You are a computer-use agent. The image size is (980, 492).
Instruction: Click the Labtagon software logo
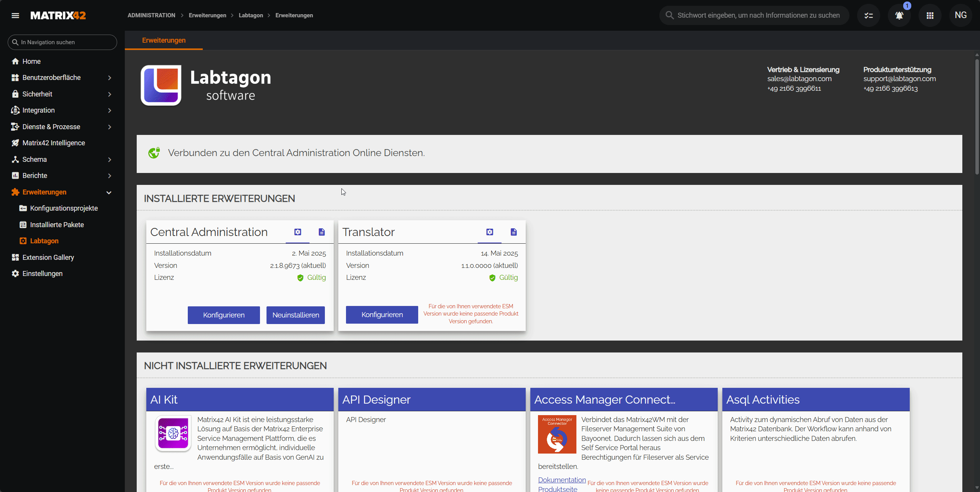[x=206, y=85]
